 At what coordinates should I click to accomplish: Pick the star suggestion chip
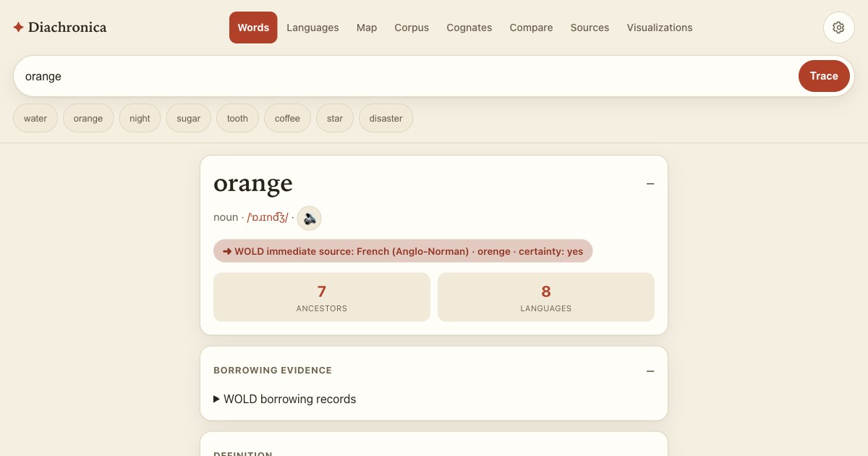pyautogui.click(x=335, y=119)
